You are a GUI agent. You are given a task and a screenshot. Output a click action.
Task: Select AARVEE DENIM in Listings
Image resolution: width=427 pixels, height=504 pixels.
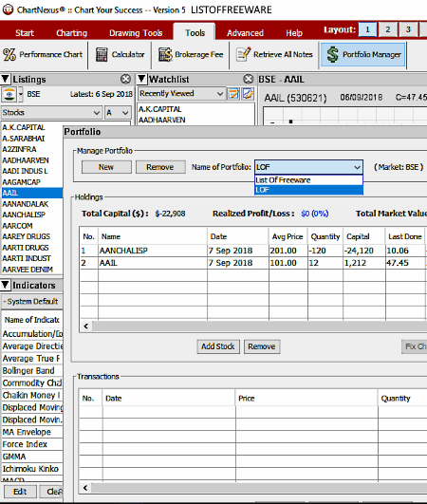pos(31,270)
